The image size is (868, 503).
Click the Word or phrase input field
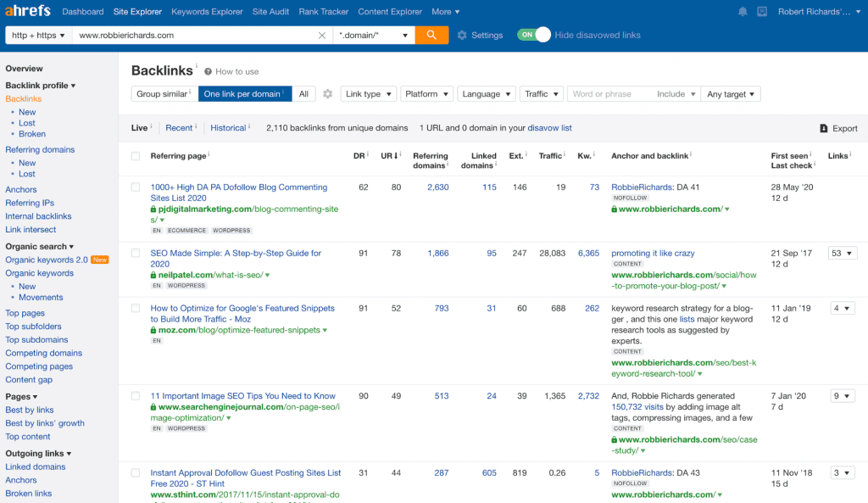[609, 94]
